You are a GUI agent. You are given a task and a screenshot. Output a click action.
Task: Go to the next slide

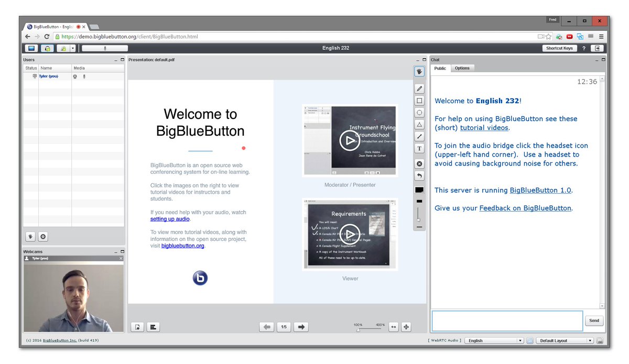301,327
